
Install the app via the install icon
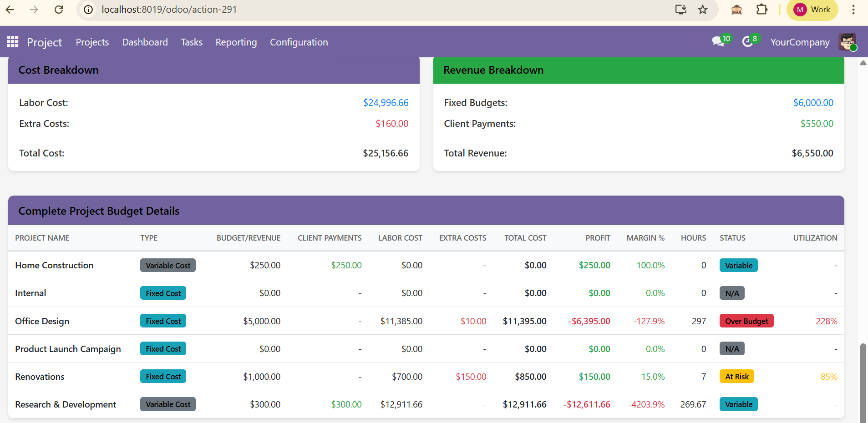click(680, 9)
